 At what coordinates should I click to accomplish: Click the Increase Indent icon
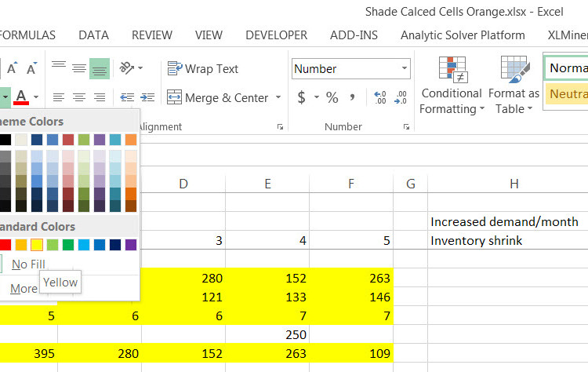pyautogui.click(x=147, y=98)
